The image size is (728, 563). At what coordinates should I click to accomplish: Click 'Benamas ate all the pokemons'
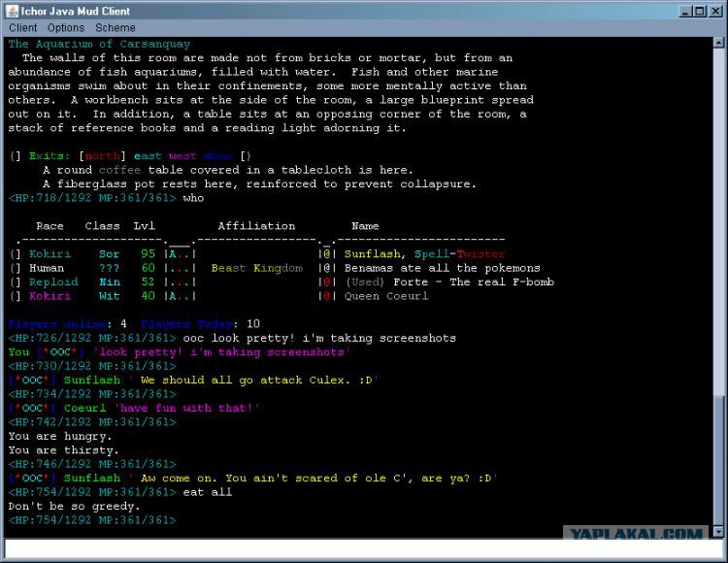click(443, 268)
